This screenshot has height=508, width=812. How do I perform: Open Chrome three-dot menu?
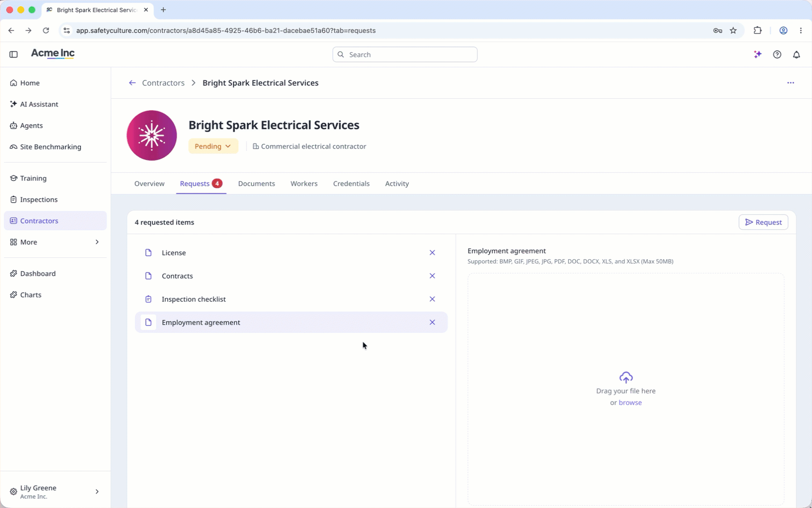[801, 30]
